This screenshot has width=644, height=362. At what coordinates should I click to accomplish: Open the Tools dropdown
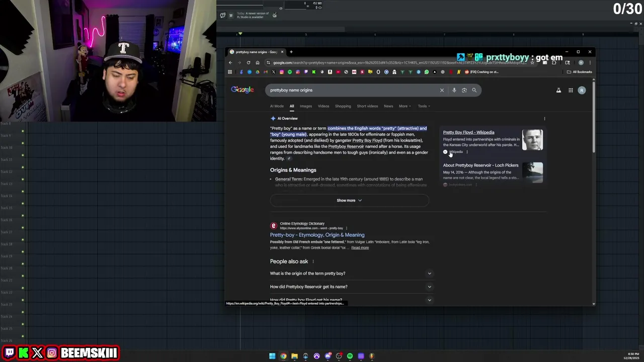[x=424, y=106]
